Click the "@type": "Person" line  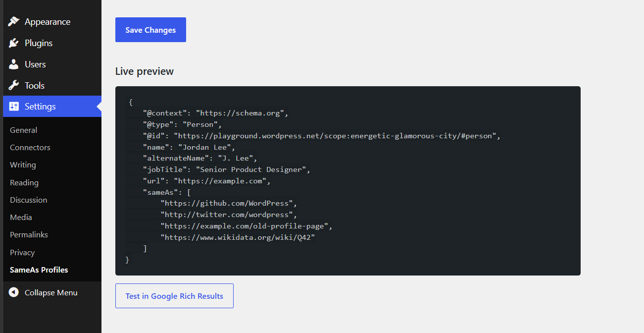pyautogui.click(x=182, y=124)
